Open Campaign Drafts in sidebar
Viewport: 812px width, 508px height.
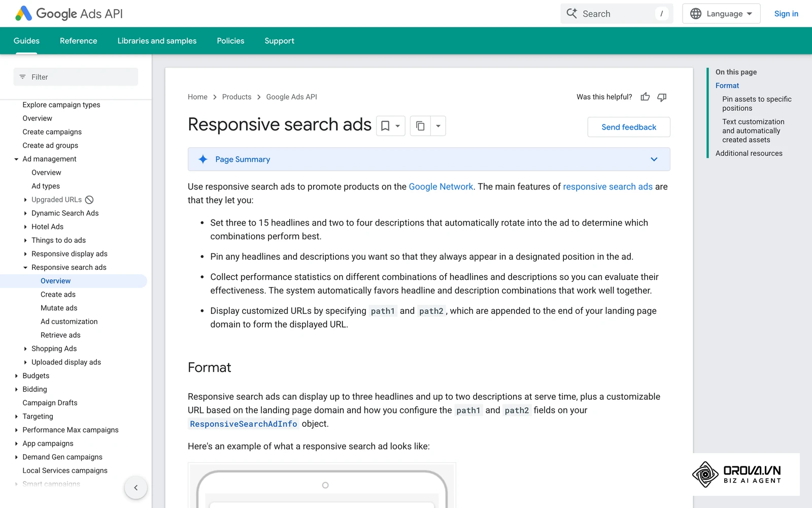click(x=50, y=403)
